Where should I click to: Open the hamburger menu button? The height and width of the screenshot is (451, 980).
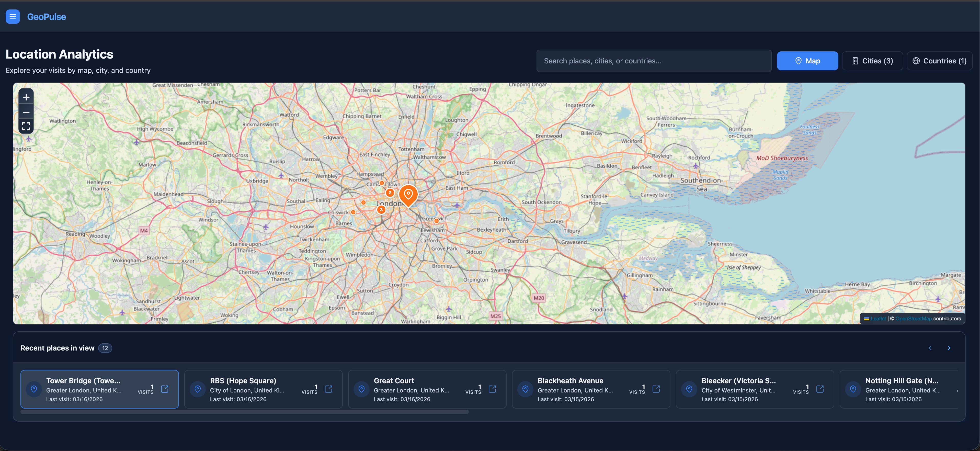(x=13, y=16)
